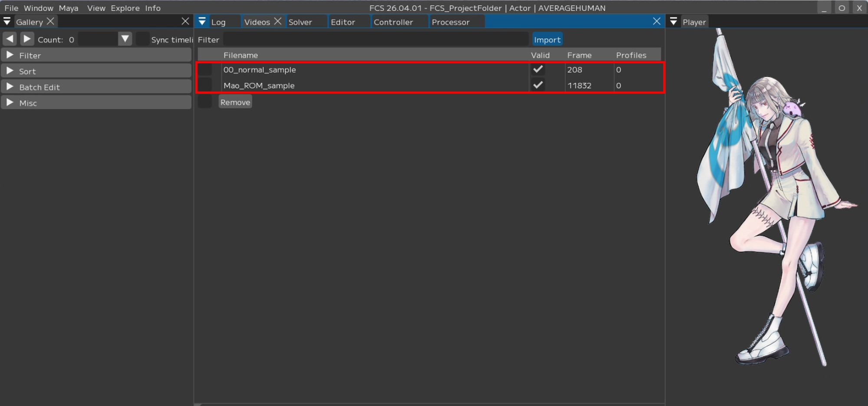
Task: Click the Import button
Action: [x=547, y=39]
